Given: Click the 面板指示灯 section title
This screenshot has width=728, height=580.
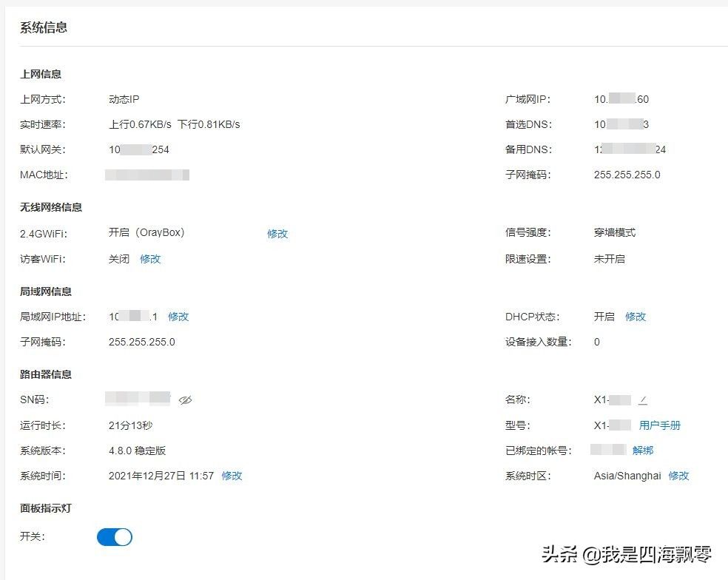Looking at the screenshot, I should pos(46,508).
